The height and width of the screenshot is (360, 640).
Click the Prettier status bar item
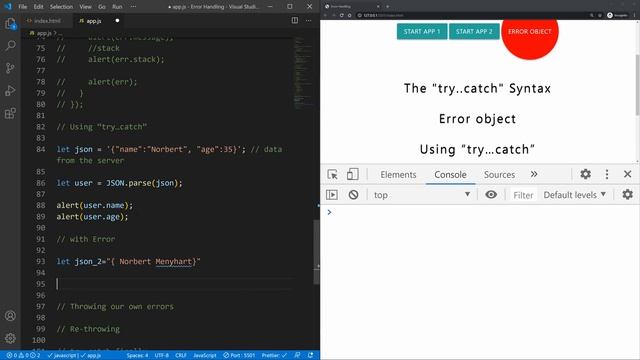274,356
